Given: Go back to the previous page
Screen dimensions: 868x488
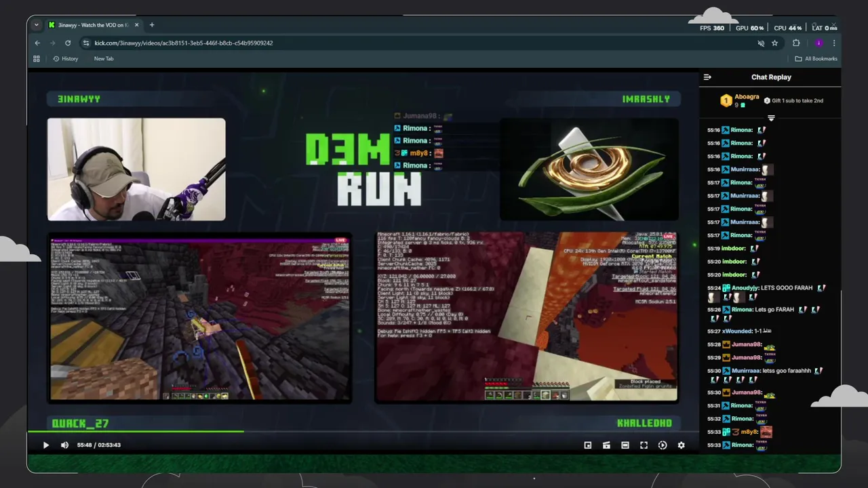Looking at the screenshot, I should tap(37, 43).
